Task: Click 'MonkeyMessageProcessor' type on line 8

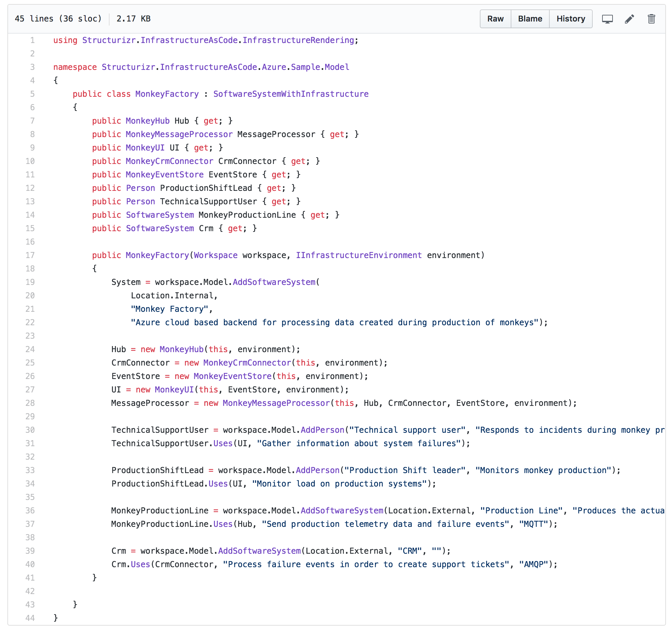Action: [179, 134]
